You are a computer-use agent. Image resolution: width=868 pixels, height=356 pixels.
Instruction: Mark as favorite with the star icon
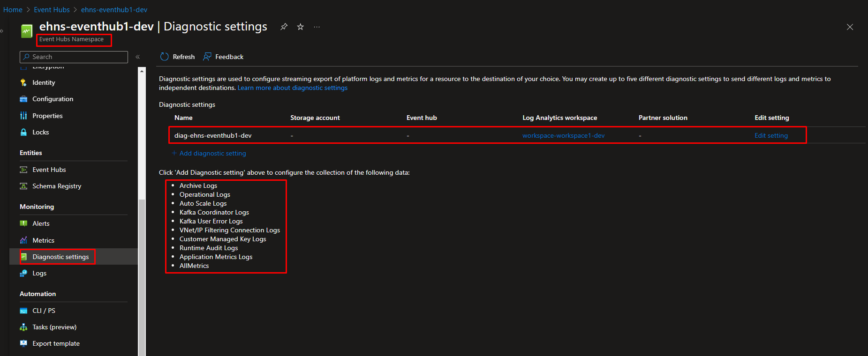pyautogui.click(x=301, y=27)
